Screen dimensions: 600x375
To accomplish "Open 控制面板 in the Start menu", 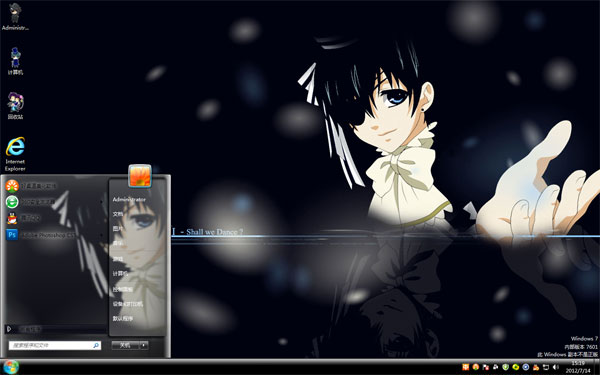I will click(x=123, y=289).
